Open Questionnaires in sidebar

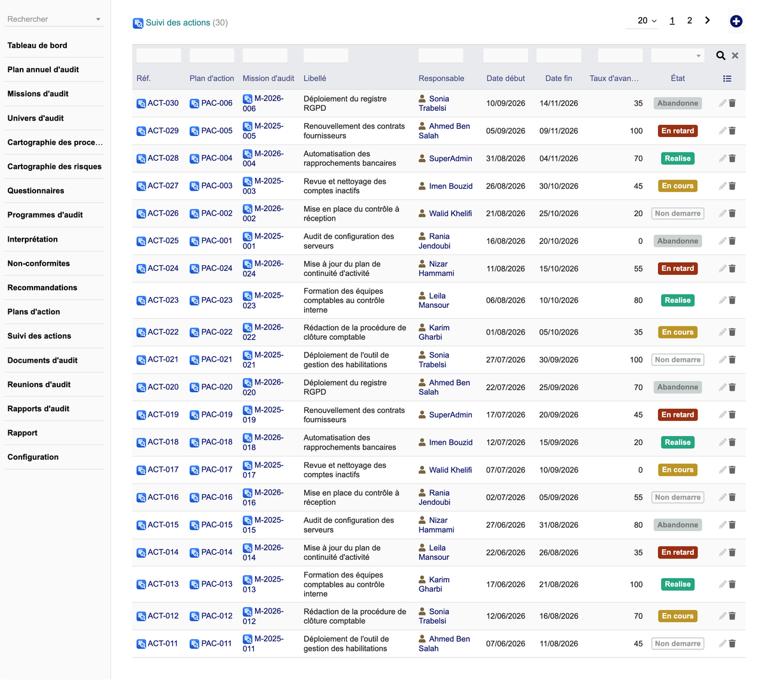[36, 191]
